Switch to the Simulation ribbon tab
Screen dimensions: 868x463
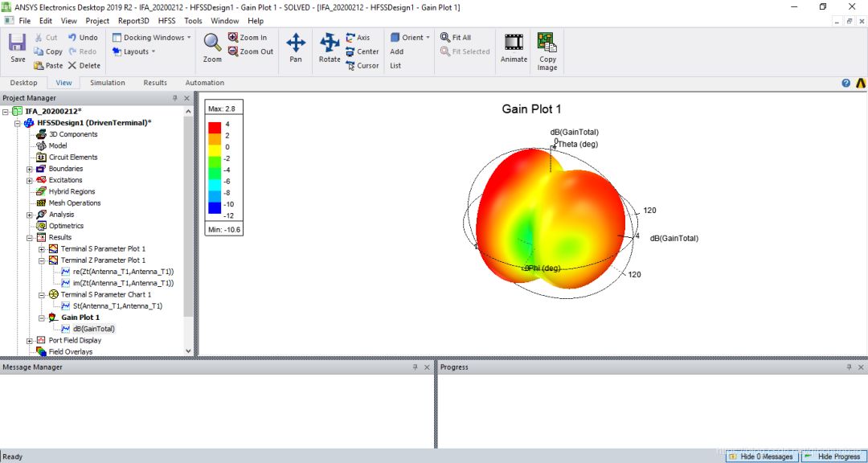(x=108, y=83)
